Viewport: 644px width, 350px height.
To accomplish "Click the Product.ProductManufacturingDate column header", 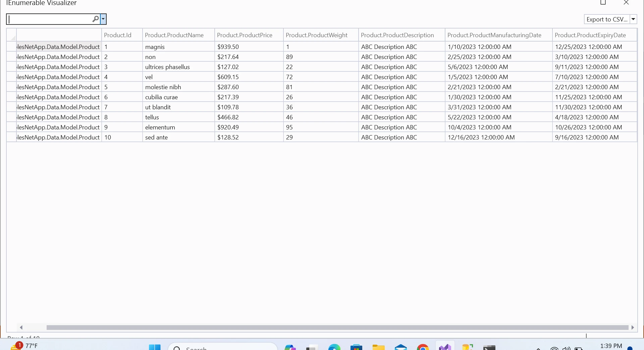I will 499,35.
